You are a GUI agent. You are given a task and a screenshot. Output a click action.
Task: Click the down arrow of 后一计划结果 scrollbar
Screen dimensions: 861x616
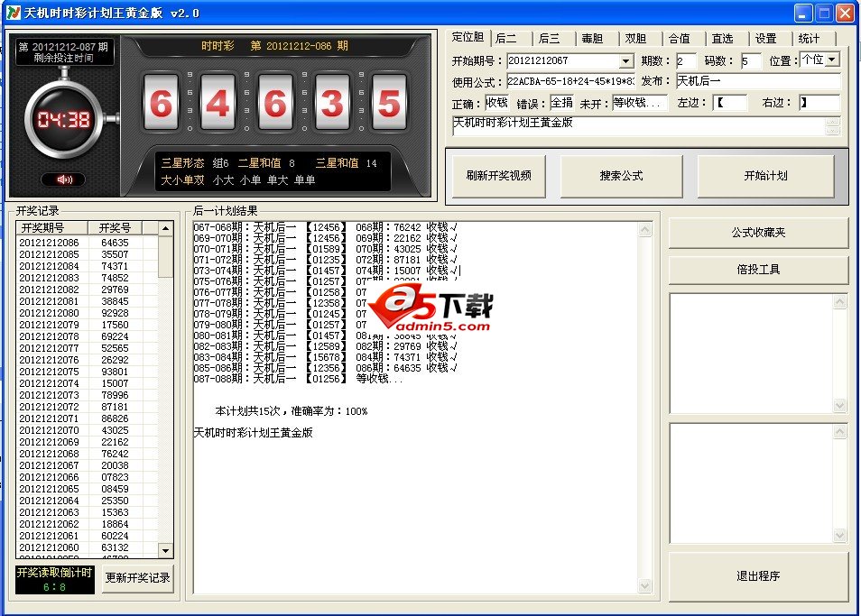[x=644, y=586]
